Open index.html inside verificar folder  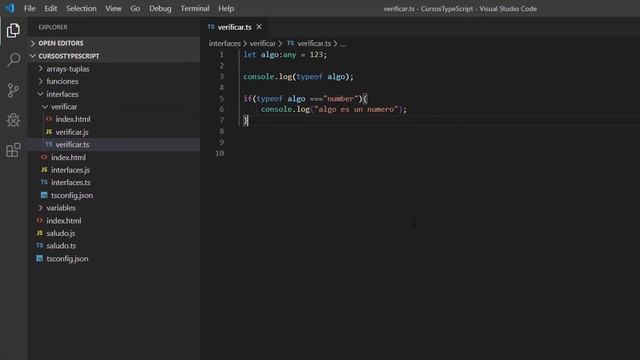click(114, 119)
